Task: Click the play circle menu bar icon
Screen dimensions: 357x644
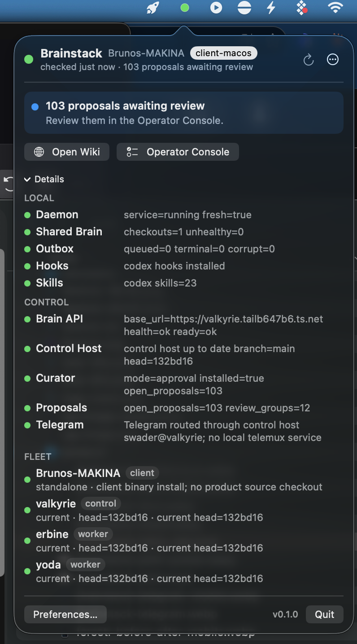Action: tap(216, 8)
